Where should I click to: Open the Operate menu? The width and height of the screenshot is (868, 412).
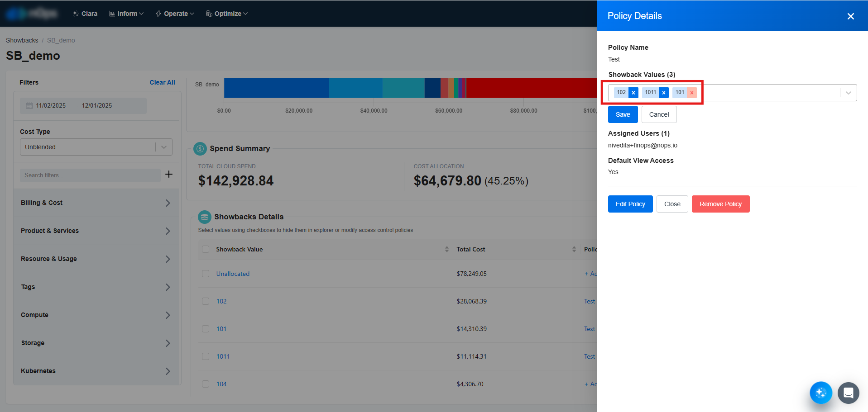[175, 14]
